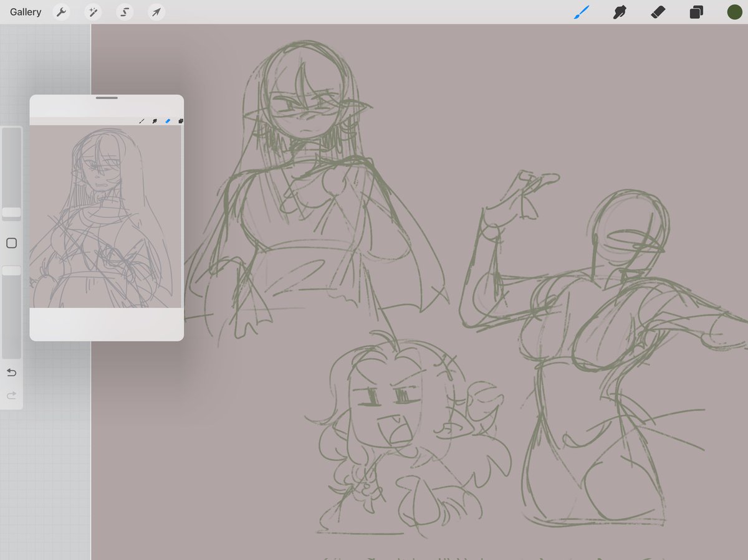
Task: Adjust the brush opacity slider
Action: tap(12, 271)
